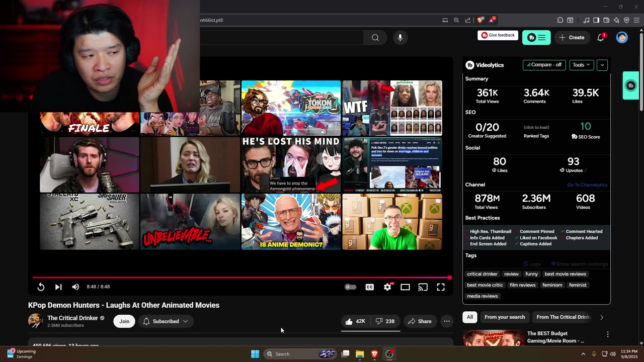
Task: Open the Brave Wallet icon
Action: click(606, 20)
